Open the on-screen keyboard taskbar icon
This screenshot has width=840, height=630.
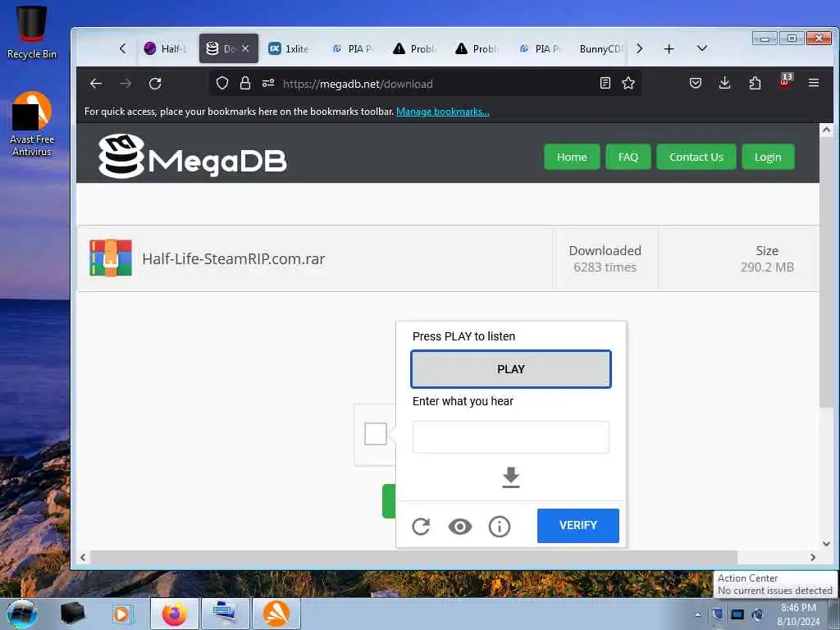(x=225, y=614)
